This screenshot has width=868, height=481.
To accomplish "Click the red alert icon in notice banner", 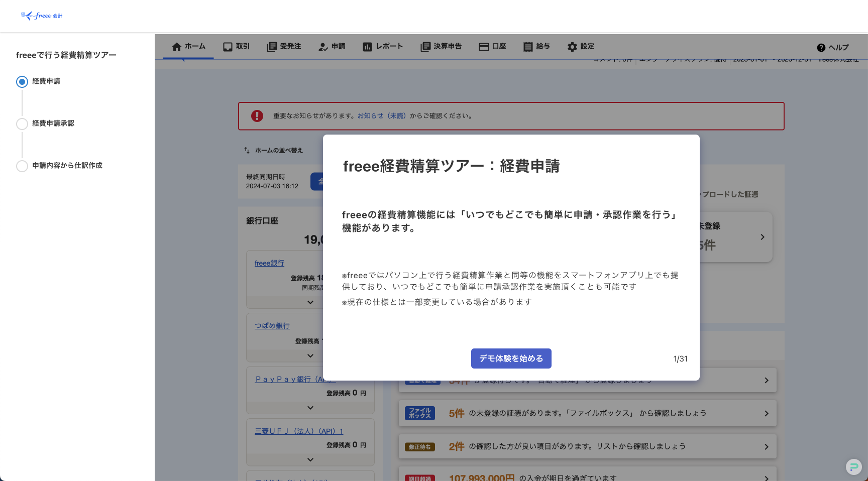I will tap(257, 116).
